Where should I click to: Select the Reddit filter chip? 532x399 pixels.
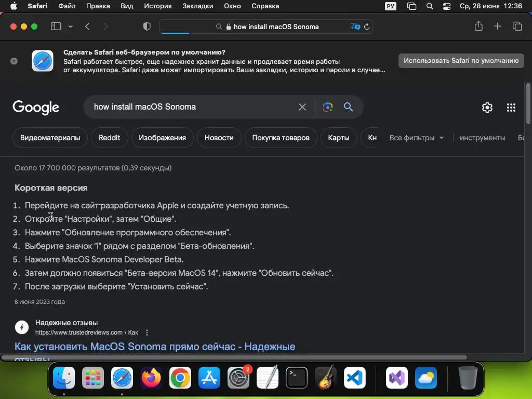pos(109,138)
